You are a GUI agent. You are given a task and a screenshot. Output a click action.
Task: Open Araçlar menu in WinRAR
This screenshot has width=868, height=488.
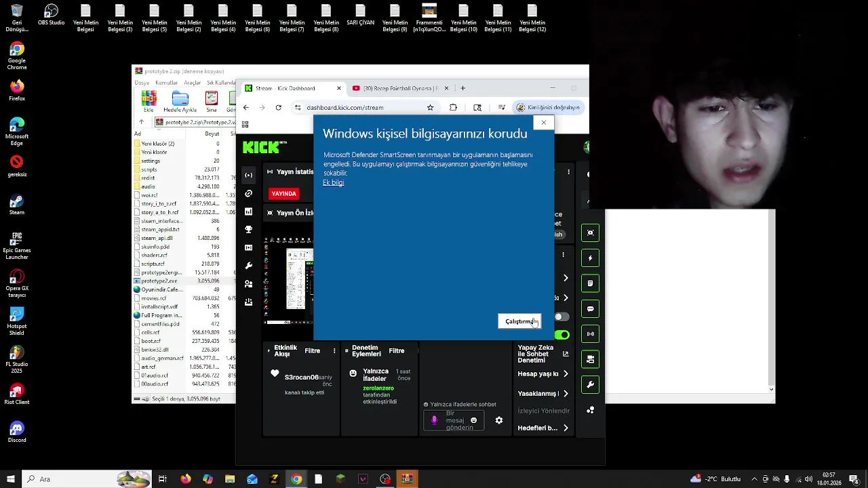coord(193,83)
